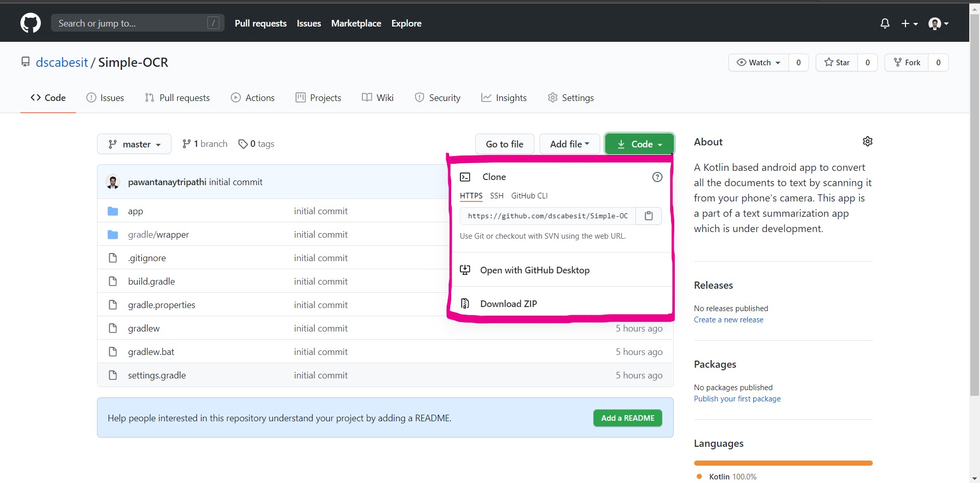Click the HTTPS clone URL field

point(548,216)
